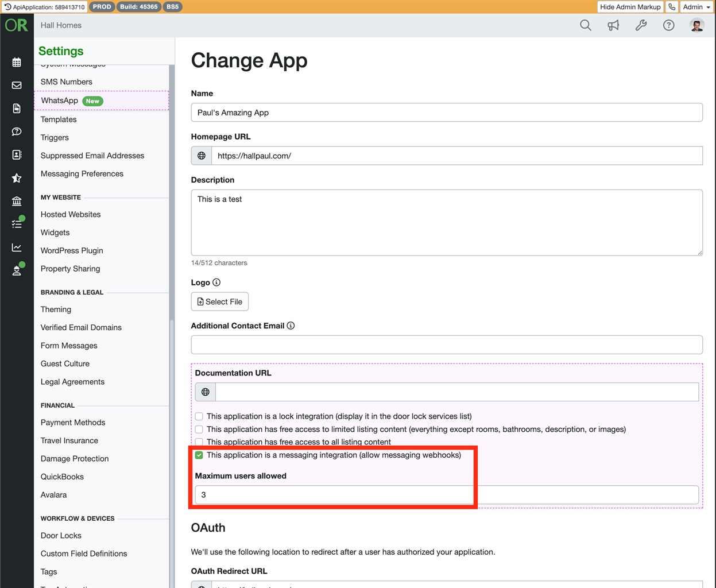Viewport: 716px width, 588px height.
Task: Uncheck the messaging integration checkbox
Action: 199,455
